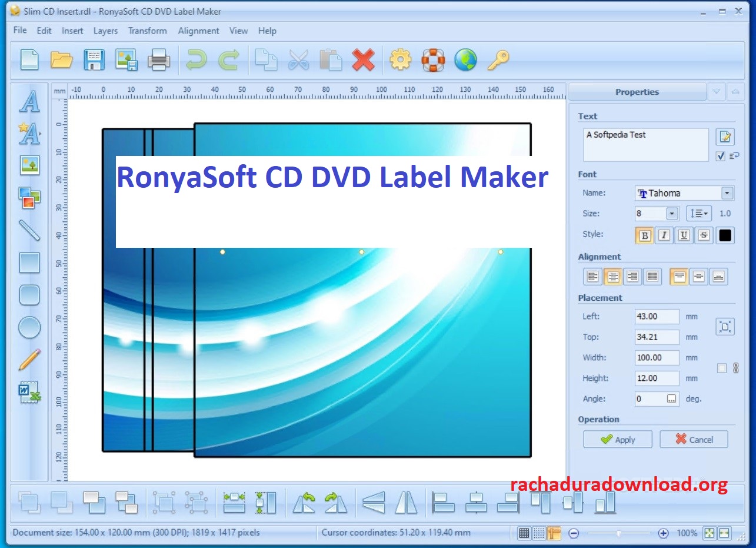
Task: Open the File menu
Action: coord(20,31)
